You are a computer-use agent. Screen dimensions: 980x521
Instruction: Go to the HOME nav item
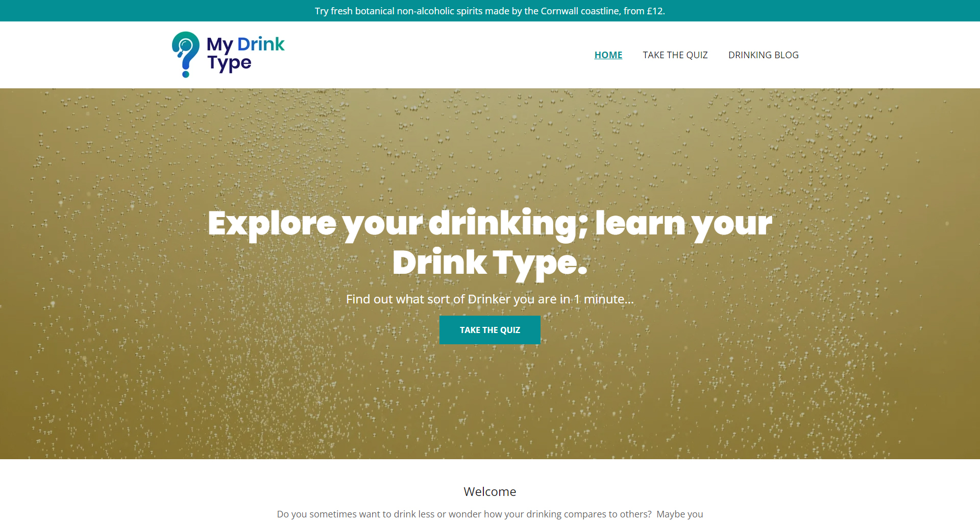click(608, 55)
